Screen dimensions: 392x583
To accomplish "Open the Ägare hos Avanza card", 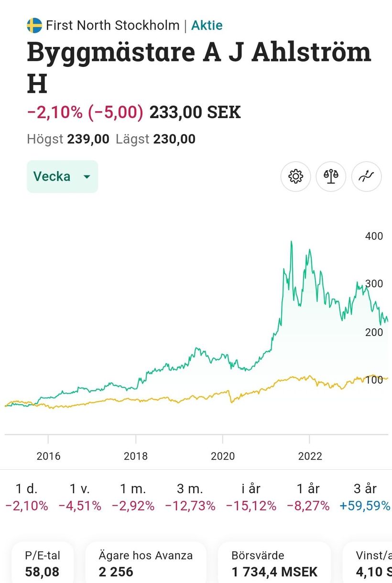I will pos(146,563).
